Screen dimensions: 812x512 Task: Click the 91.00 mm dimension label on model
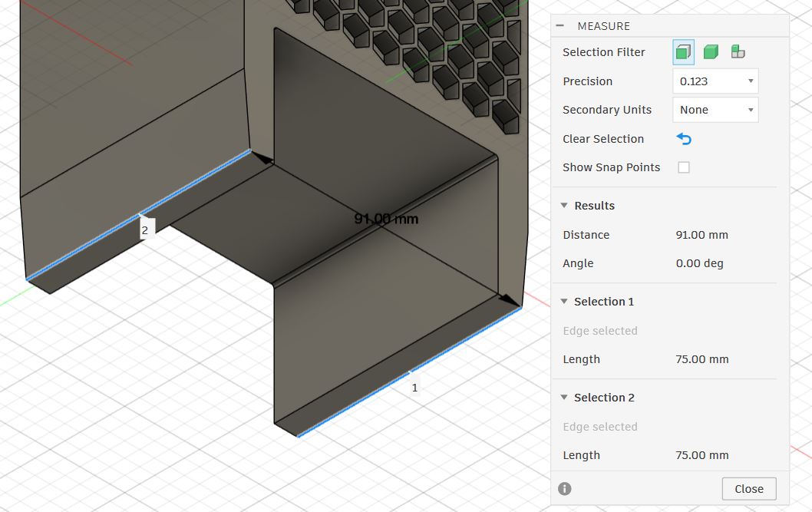click(386, 219)
